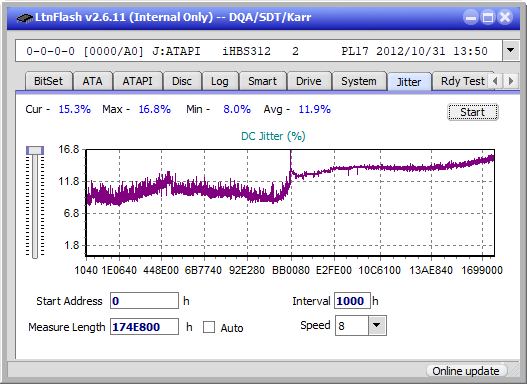Click the 1699000 axis label
Image resolution: width=527 pixels, height=384 pixels.
(x=482, y=270)
